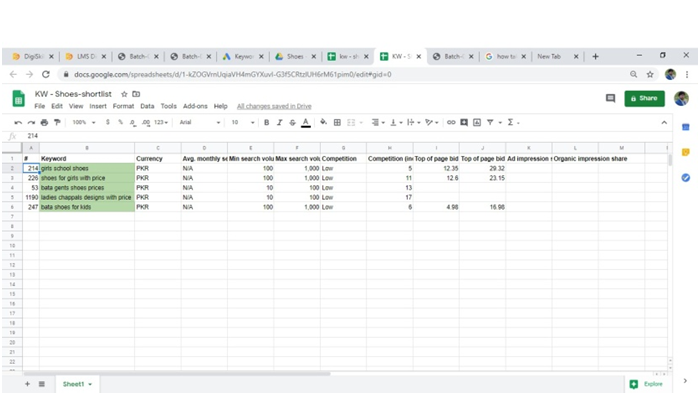Open Keep notes in side panel
Screen dimensions: 700x395
tap(686, 153)
